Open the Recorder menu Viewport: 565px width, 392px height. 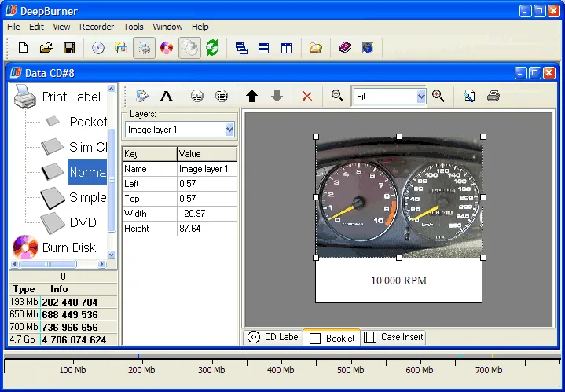point(97,27)
